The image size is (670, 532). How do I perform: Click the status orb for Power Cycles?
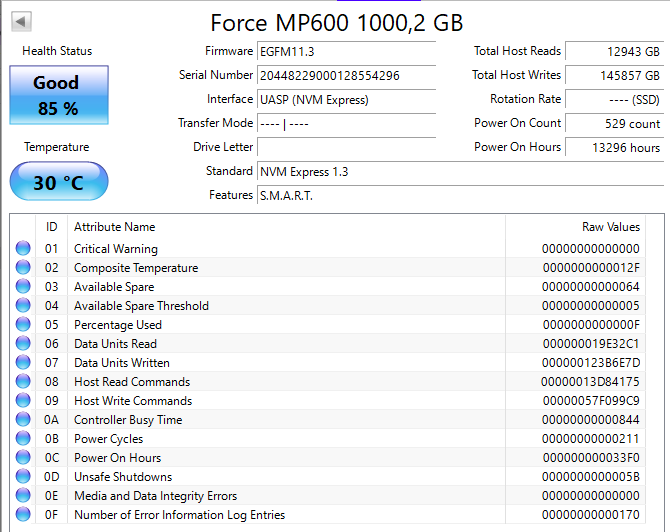(23, 439)
